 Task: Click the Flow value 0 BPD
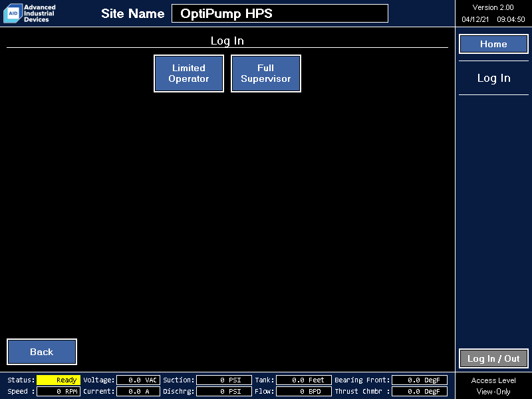tap(304, 391)
